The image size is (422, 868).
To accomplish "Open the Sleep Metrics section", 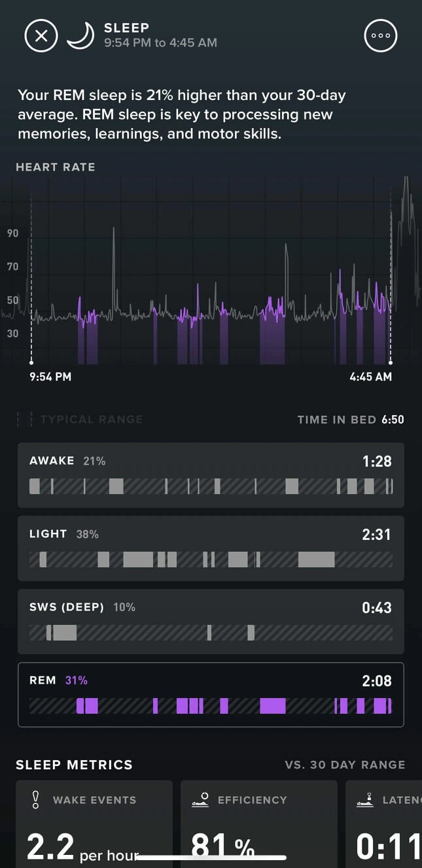I will 73,765.
